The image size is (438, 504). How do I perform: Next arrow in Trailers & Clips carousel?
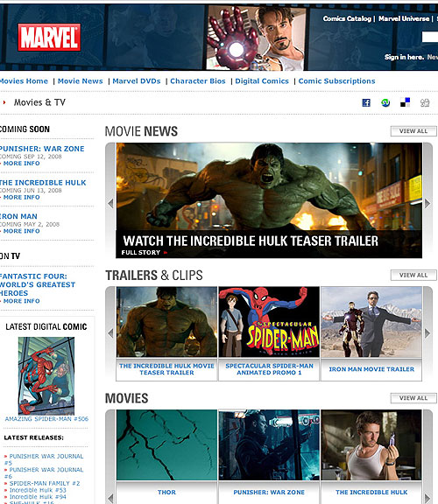(x=427, y=333)
